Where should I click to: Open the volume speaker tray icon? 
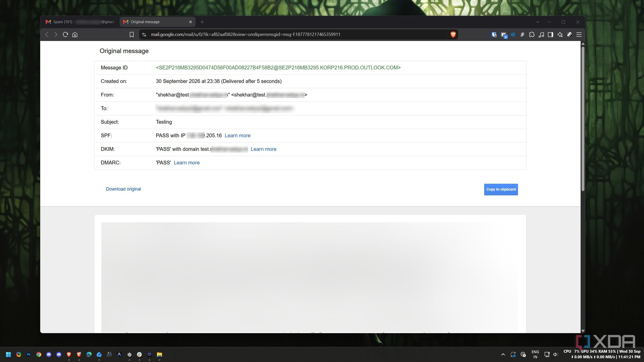[x=556, y=354]
